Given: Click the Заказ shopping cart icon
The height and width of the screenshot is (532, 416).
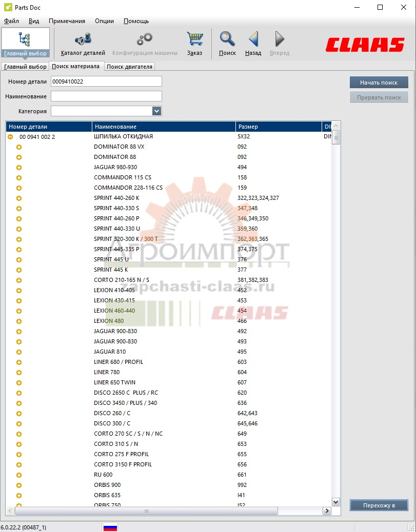Looking at the screenshot, I should [x=194, y=44].
